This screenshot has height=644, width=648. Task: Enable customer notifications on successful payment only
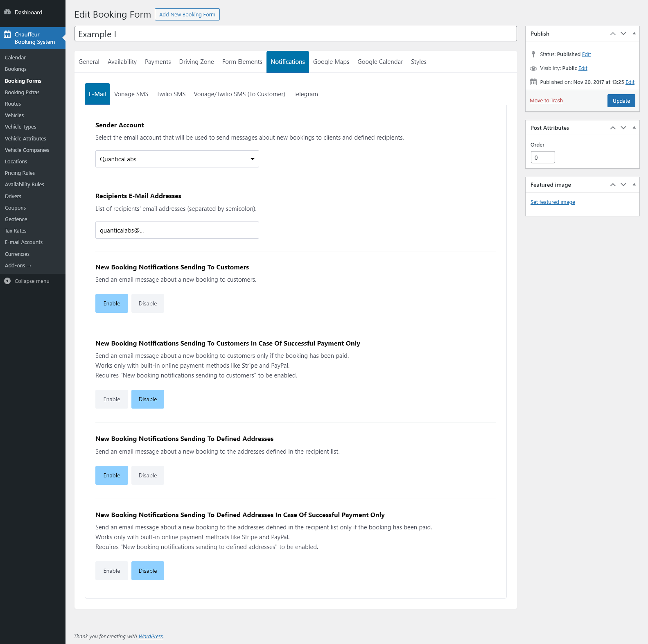(x=112, y=399)
